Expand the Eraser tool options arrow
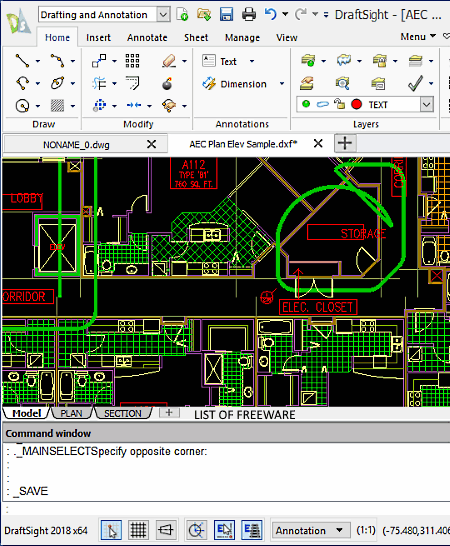 pyautogui.click(x=184, y=61)
